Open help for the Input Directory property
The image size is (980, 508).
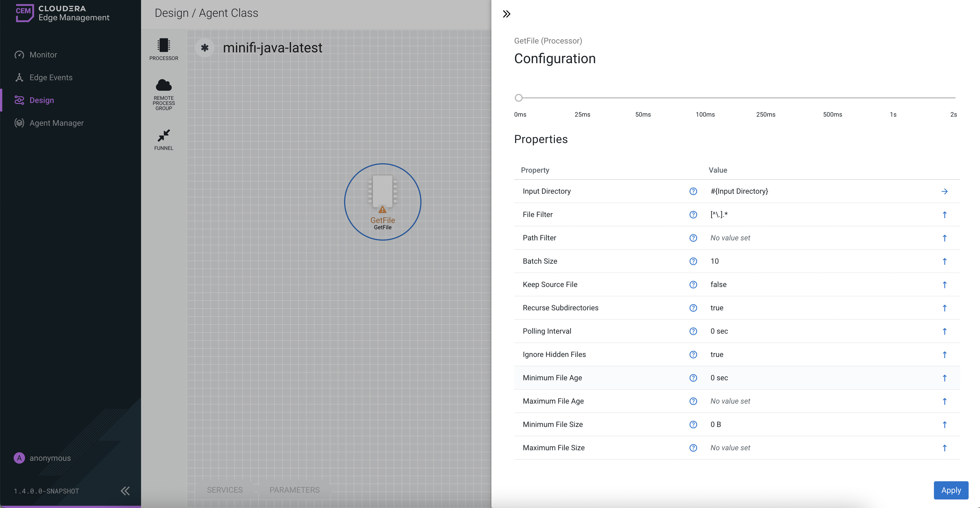[693, 191]
